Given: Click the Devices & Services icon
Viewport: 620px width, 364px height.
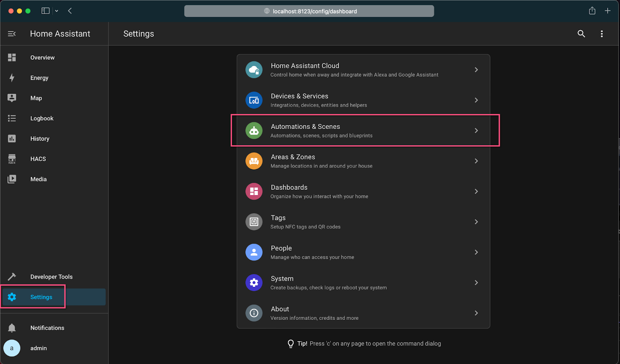Looking at the screenshot, I should click(254, 100).
